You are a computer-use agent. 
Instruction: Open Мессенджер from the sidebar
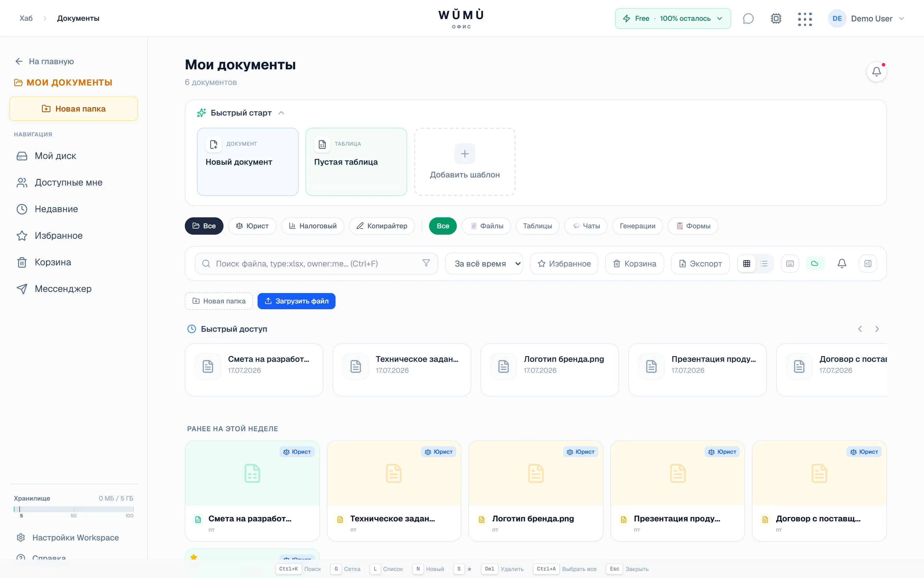pyautogui.click(x=73, y=289)
